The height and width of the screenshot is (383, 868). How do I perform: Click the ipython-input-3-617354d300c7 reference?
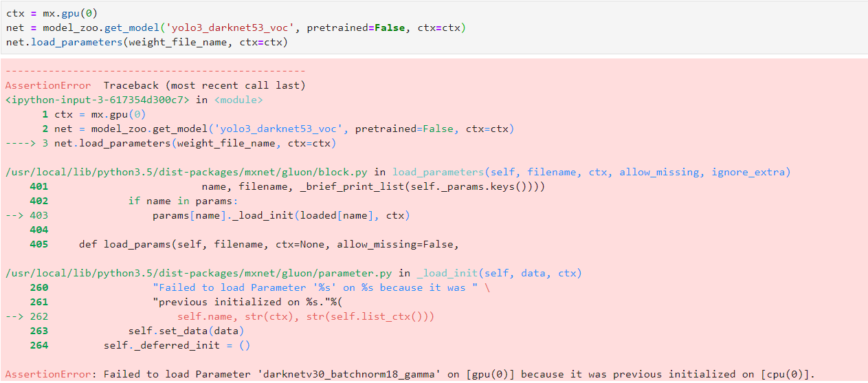click(99, 100)
